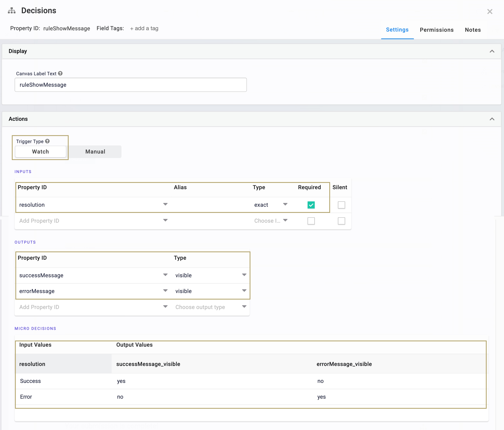504x430 pixels.
Task: Click the add a tag link
Action: click(x=144, y=28)
